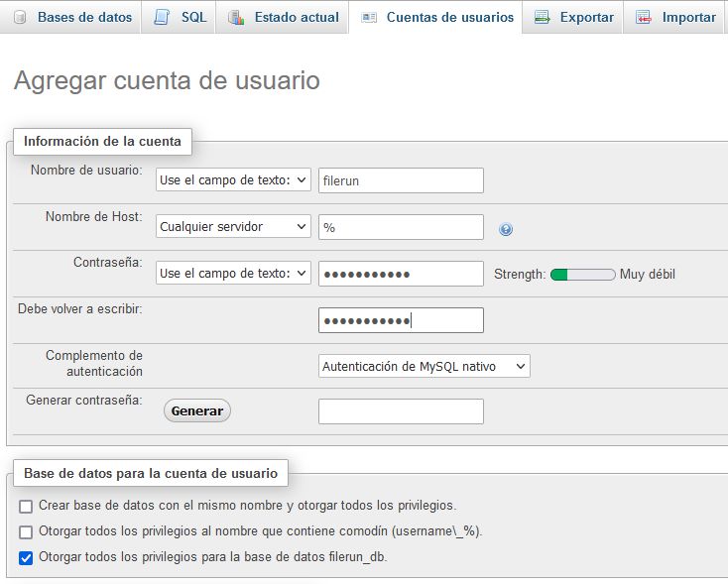This screenshot has width=728, height=584.
Task: Uncheck grant privileges for filerun_db
Action: pyautogui.click(x=26, y=558)
